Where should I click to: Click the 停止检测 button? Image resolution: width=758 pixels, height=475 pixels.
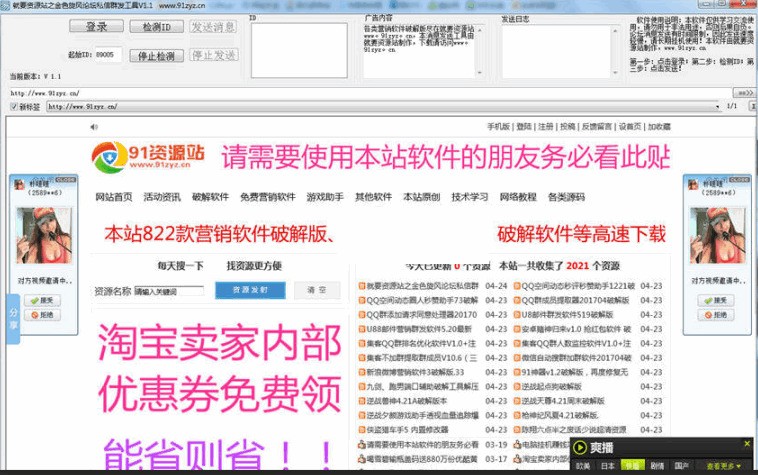156,56
